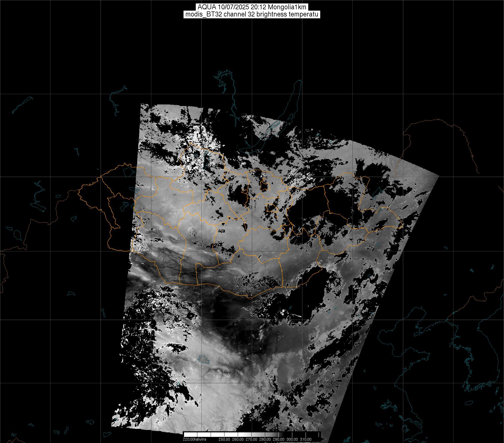Click the 290.00 label on the colorbar
Image resolution: width=504 pixels, height=443 pixels.
(279, 439)
